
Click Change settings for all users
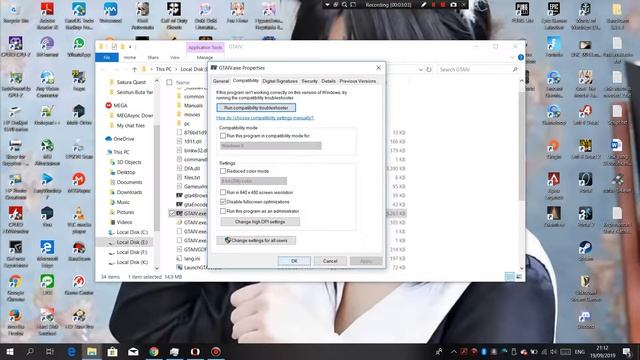pyautogui.click(x=256, y=240)
